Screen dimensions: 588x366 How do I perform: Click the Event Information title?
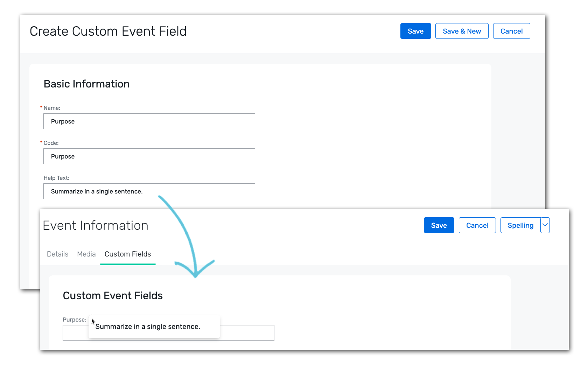coord(96,225)
